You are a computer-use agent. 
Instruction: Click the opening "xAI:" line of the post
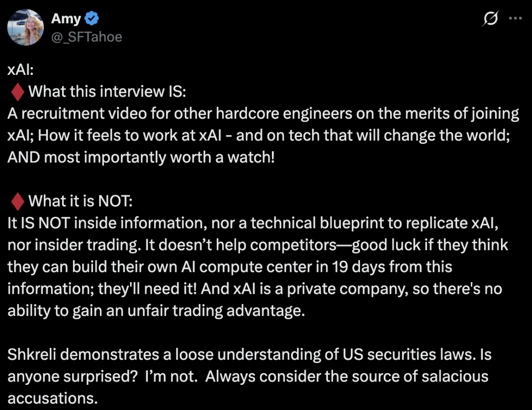[21, 70]
